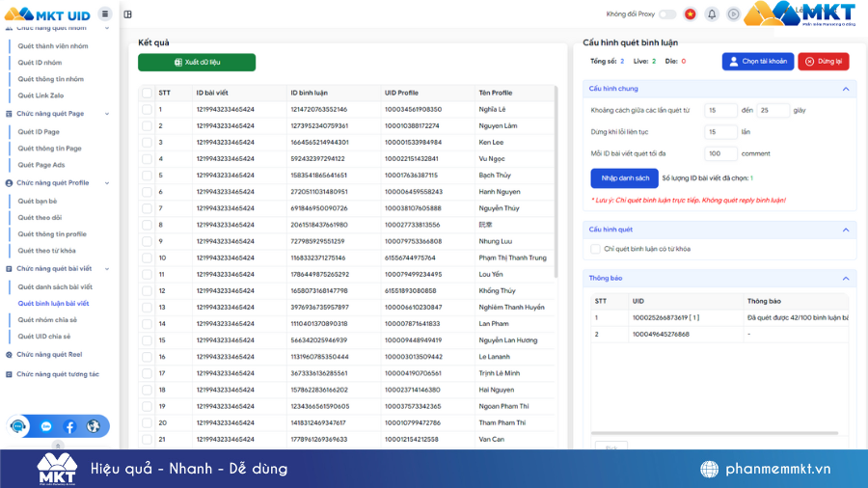Screen dimensions: 868x488
Task: Collapse the Thông báo section
Action: coord(845,279)
